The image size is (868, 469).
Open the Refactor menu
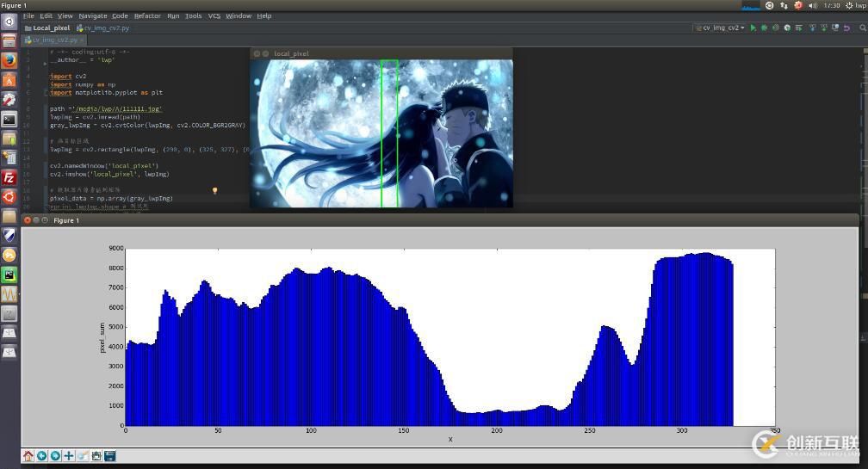coord(147,16)
